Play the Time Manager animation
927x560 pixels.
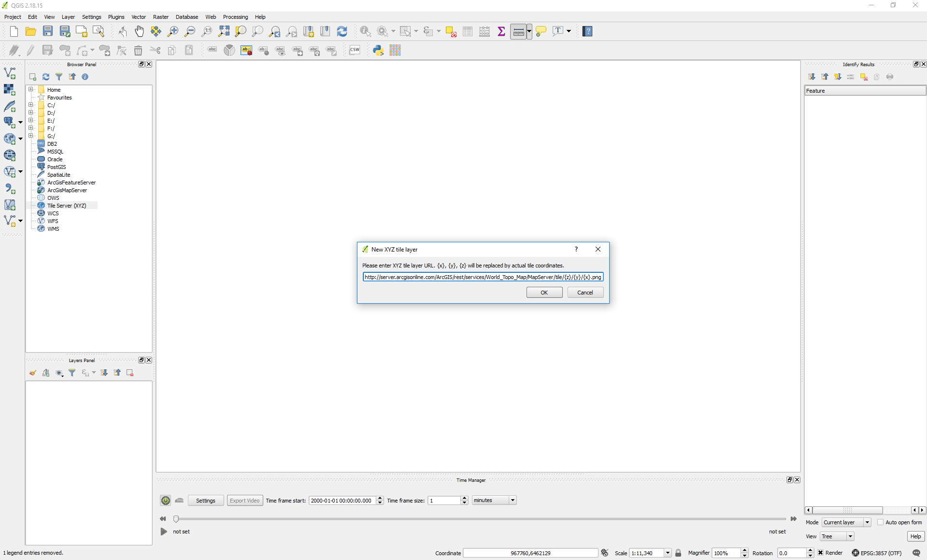(164, 532)
